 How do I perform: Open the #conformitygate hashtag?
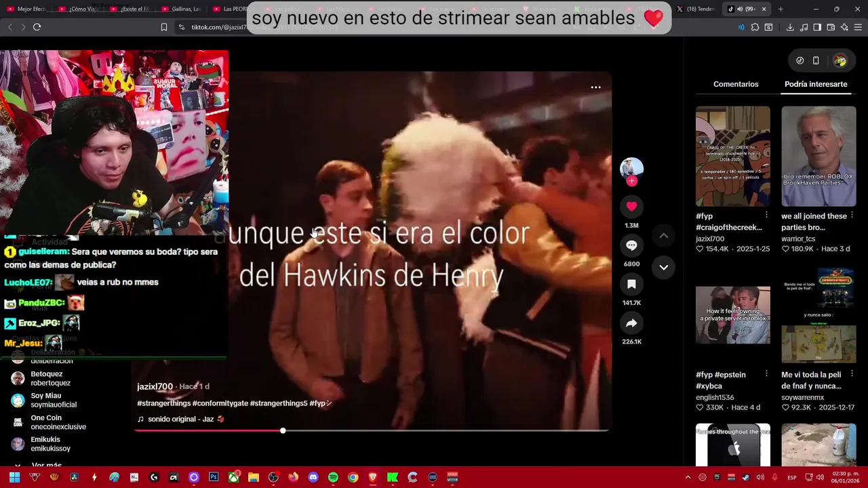click(x=220, y=403)
